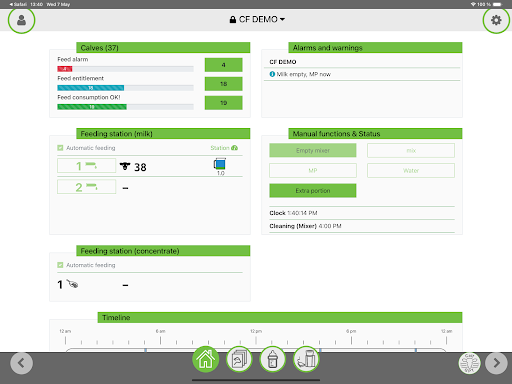This screenshot has height=384, width=512.
Task: Click the station dashboard gauge icon
Action: [x=234, y=148]
